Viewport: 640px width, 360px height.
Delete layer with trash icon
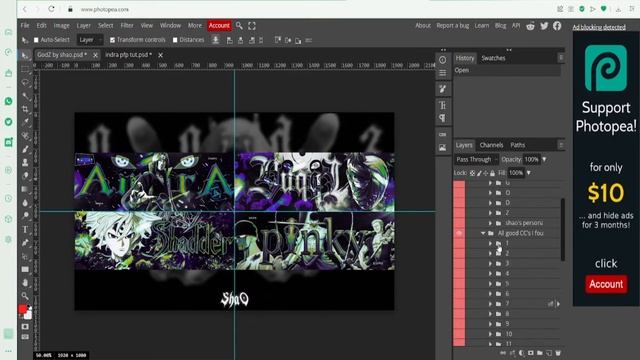point(558,353)
